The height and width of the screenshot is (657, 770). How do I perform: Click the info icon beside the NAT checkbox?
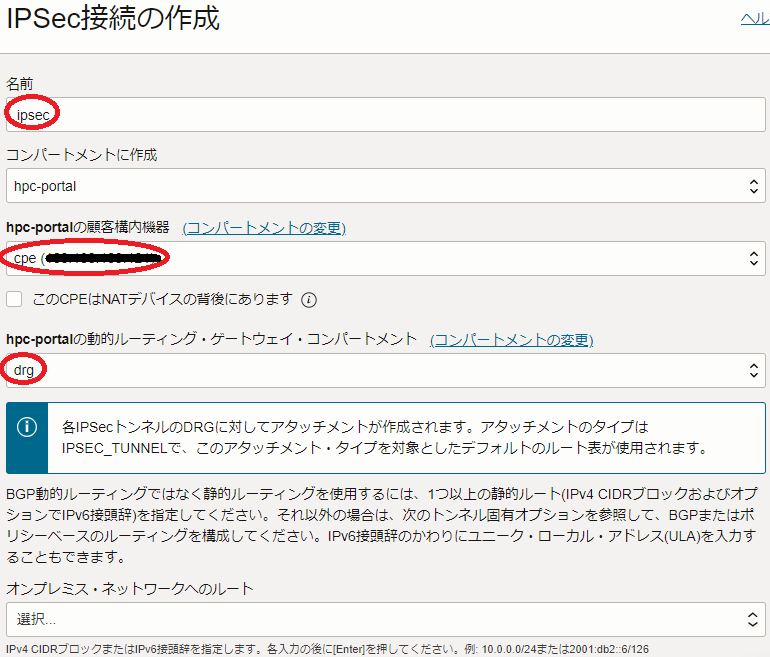pyautogui.click(x=309, y=299)
